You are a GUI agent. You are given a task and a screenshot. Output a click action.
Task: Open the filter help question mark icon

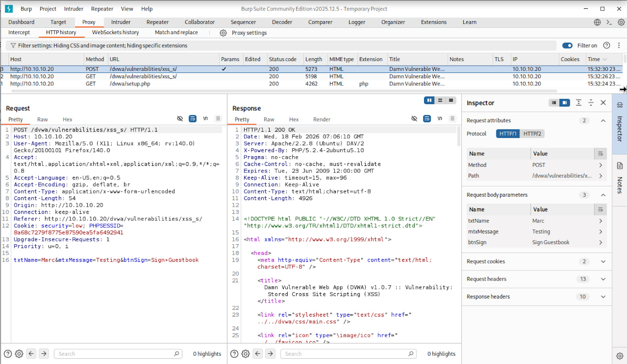607,45
